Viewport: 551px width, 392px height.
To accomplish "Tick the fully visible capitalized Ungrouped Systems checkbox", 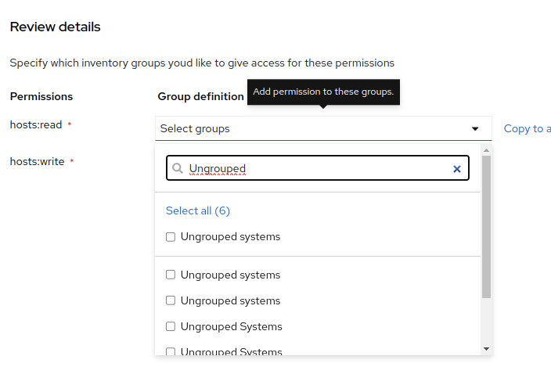I will click(171, 326).
